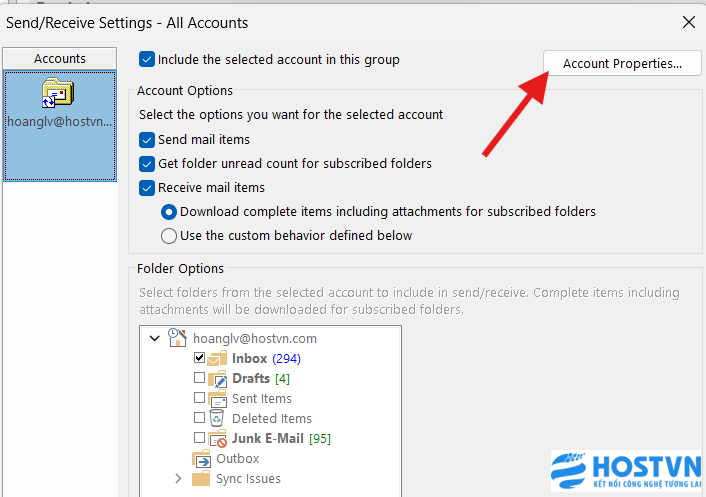The height and width of the screenshot is (497, 706).
Task: Uncheck Include the selected account in this group
Action: tap(148, 60)
